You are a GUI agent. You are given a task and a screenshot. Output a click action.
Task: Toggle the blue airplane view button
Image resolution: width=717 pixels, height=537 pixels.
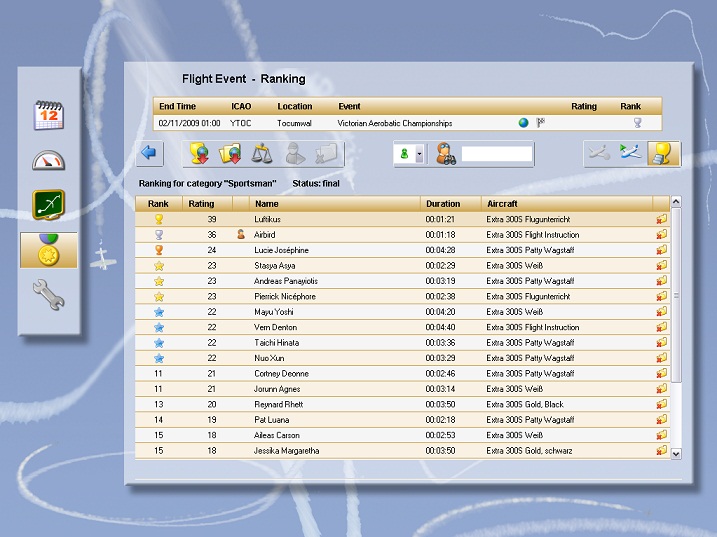pos(629,153)
